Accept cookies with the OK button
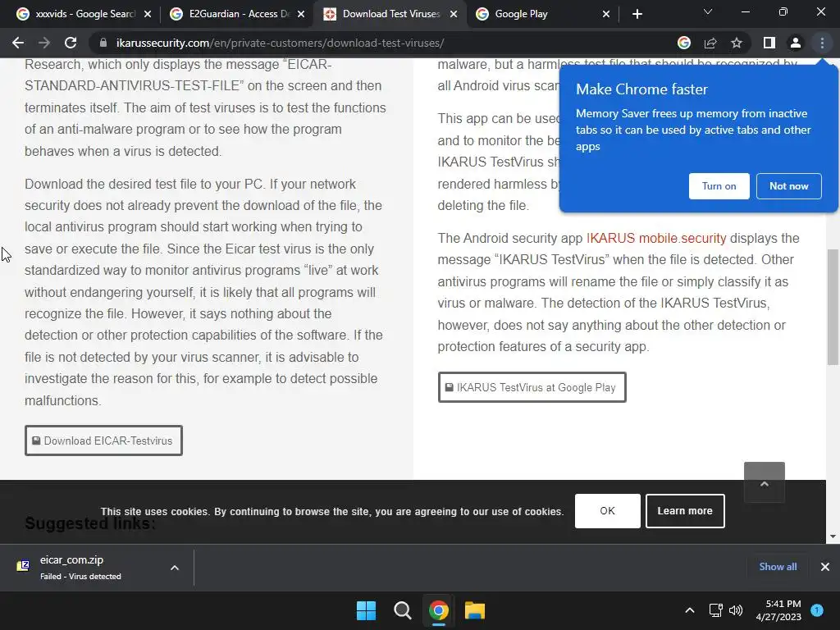Image resolution: width=840 pixels, height=630 pixels. click(x=608, y=511)
